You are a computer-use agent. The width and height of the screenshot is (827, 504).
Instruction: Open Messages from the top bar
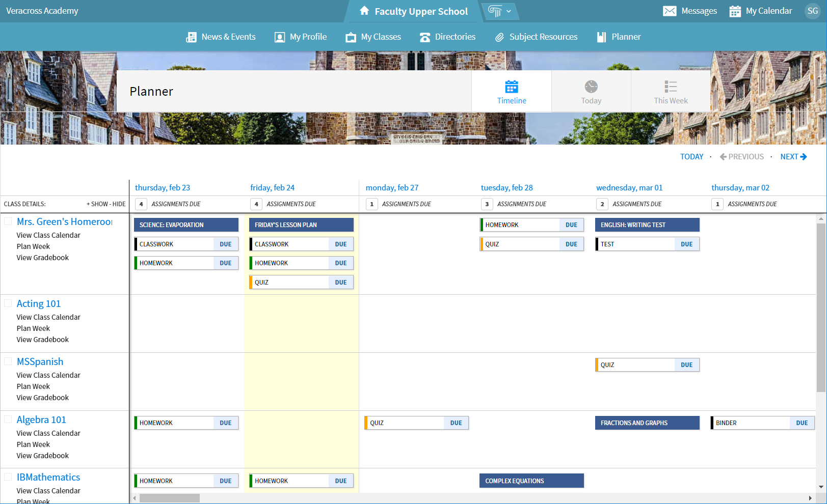[x=690, y=11]
